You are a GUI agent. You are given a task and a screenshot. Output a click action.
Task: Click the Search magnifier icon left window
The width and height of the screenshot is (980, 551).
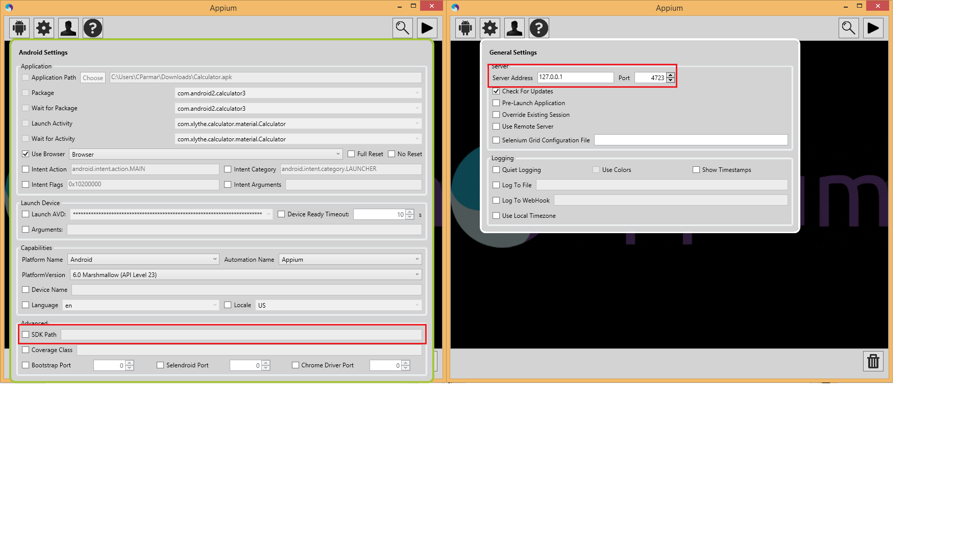click(x=403, y=28)
